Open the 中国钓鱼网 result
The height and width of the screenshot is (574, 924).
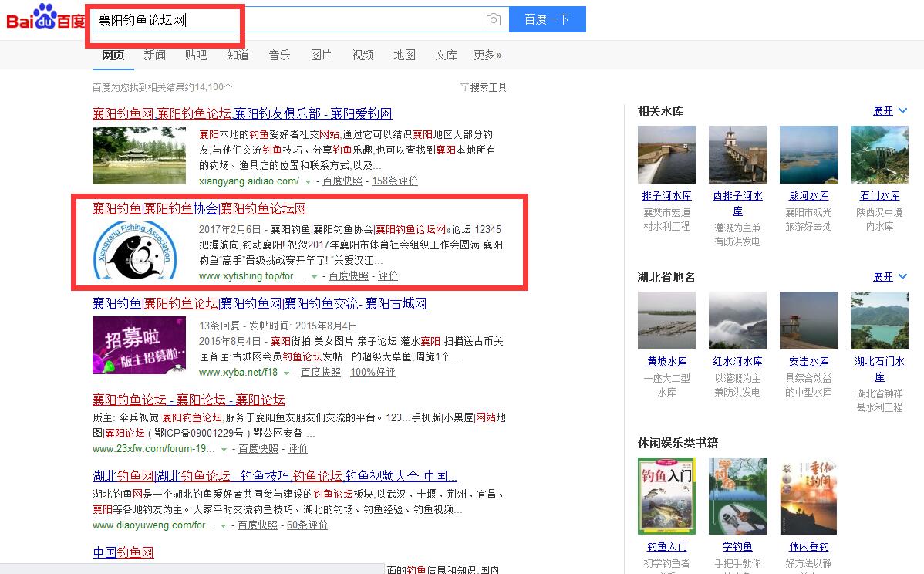(123, 552)
